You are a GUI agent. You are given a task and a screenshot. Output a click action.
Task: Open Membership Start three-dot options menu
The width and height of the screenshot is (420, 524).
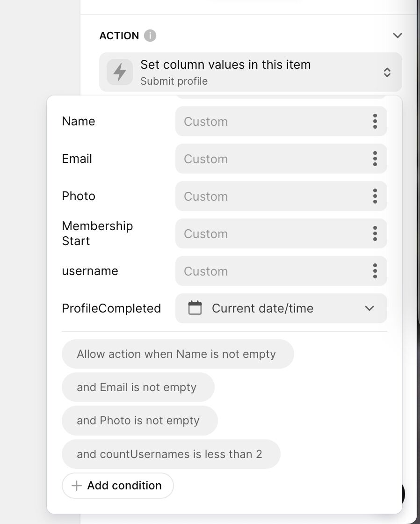pyautogui.click(x=375, y=233)
